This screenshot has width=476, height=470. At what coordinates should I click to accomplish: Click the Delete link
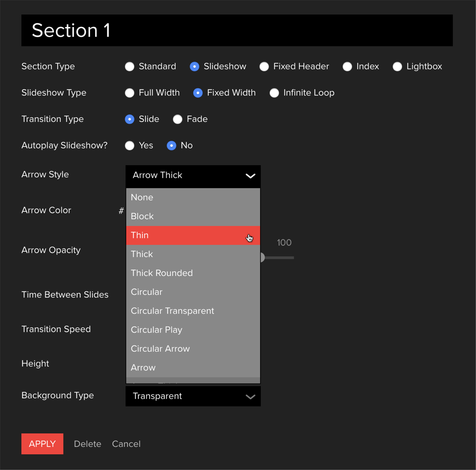point(88,444)
